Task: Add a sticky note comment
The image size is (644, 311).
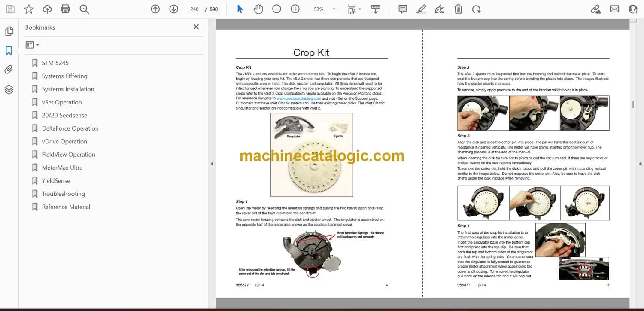Action: (403, 9)
